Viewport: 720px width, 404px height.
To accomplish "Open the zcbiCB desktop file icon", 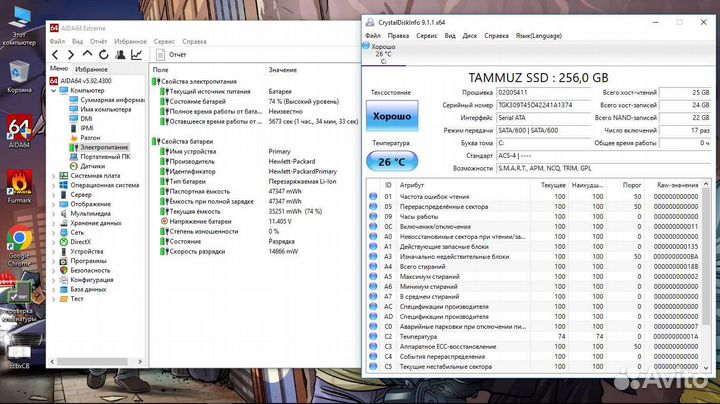I will point(19,357).
